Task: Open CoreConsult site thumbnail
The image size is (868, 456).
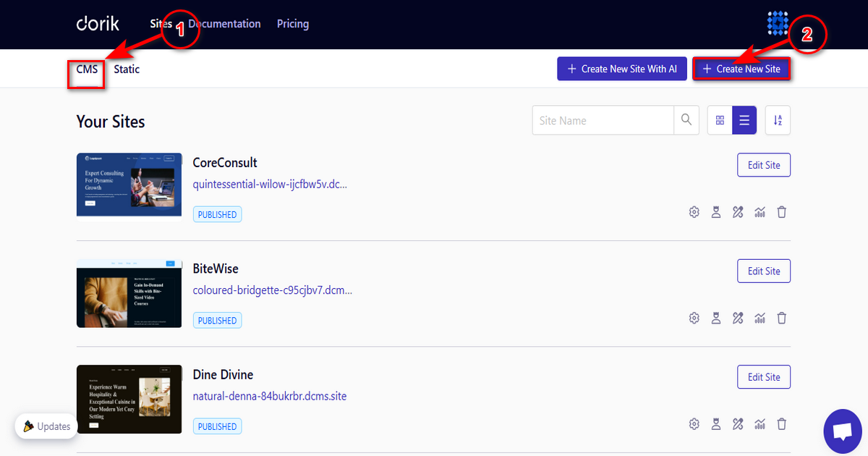Action: [x=129, y=185]
